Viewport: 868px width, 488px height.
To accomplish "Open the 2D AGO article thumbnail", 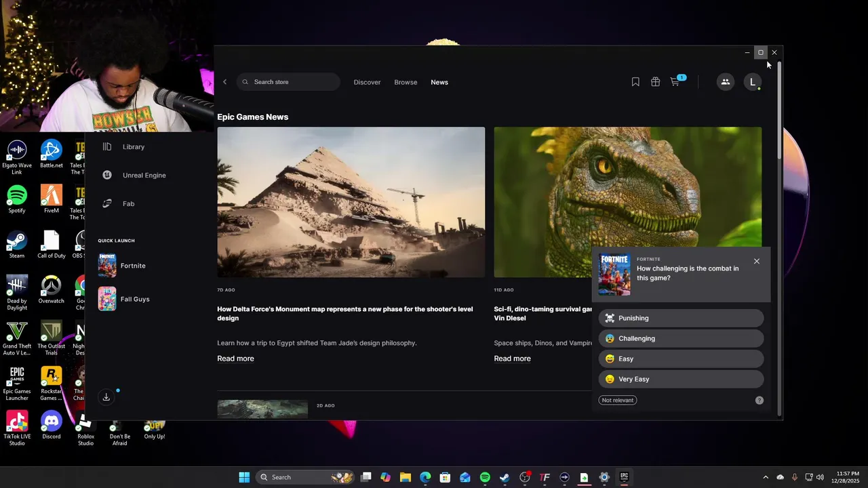I will click(262, 409).
